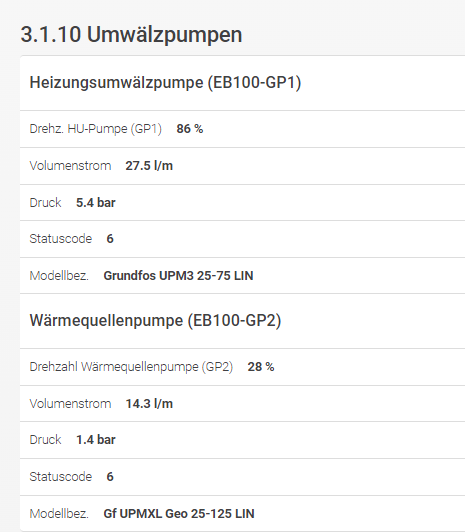Select the 27.5 l/m Volumenstrom value
The image size is (465, 532).
coord(149,166)
